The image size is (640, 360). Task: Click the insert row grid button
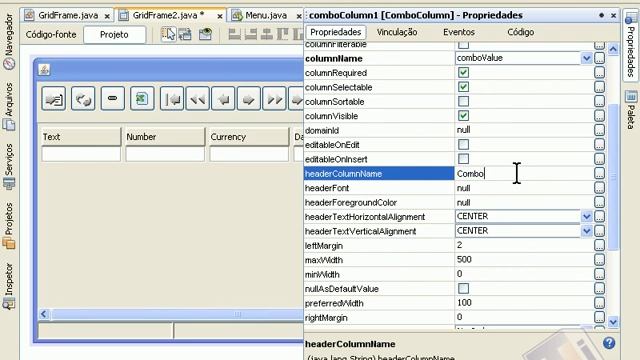(x=53, y=98)
